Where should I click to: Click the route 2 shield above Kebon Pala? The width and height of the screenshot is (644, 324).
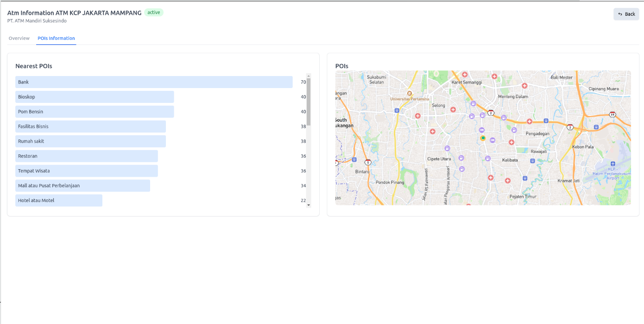pos(570,127)
